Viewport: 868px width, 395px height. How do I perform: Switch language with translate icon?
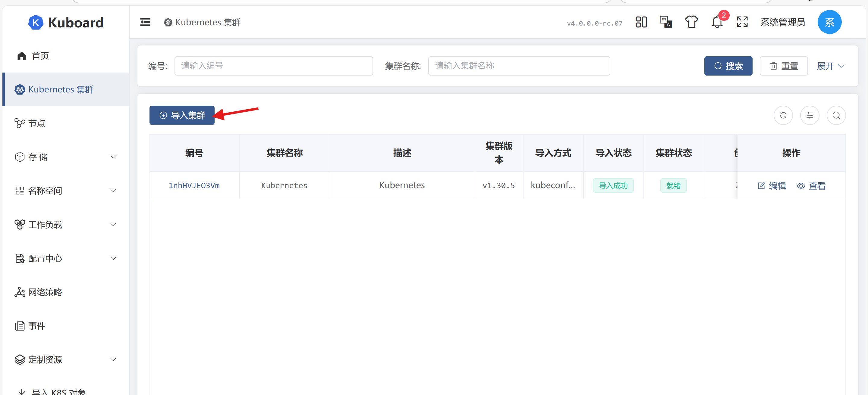[x=666, y=22]
